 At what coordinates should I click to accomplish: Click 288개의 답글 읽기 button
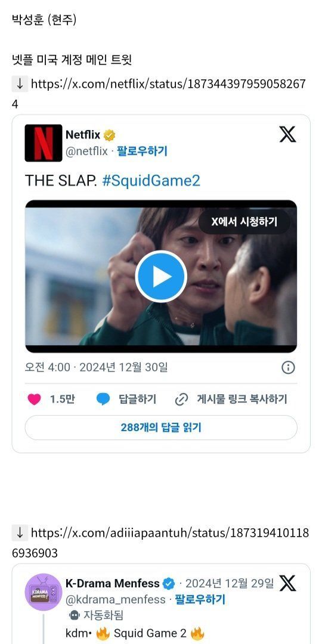click(161, 428)
